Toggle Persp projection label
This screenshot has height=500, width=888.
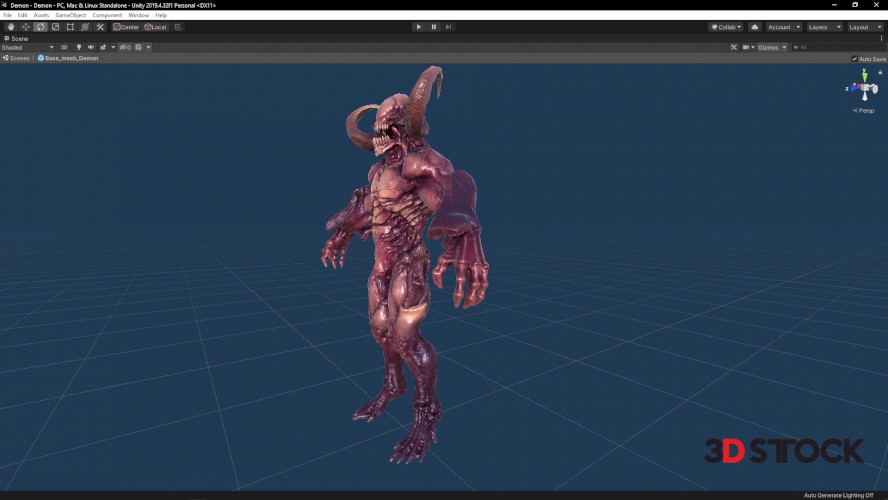click(x=864, y=110)
